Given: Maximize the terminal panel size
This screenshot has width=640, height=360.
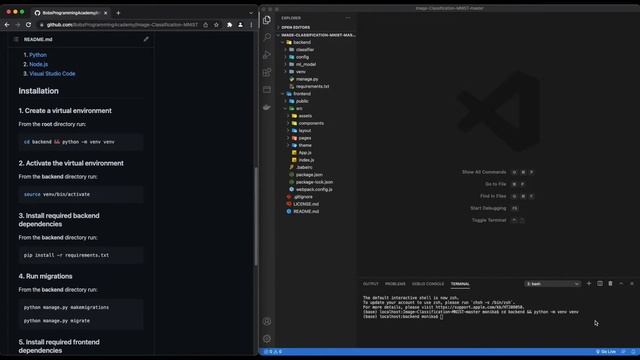Looking at the screenshot, I should 621,284.
